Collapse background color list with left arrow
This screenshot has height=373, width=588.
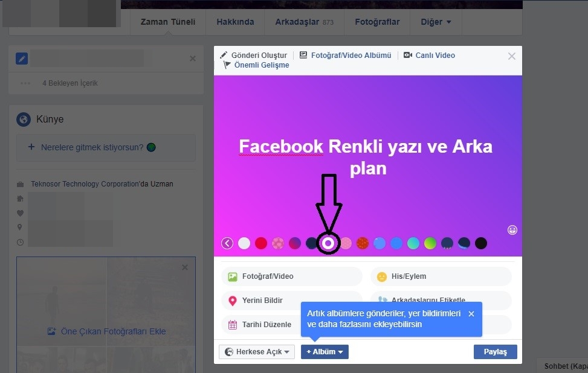pyautogui.click(x=227, y=243)
